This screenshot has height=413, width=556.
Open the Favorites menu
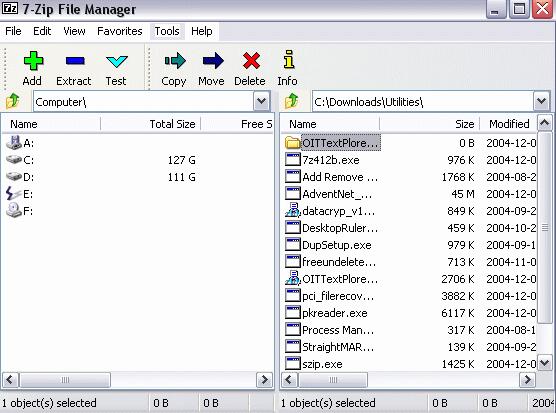coord(119,31)
